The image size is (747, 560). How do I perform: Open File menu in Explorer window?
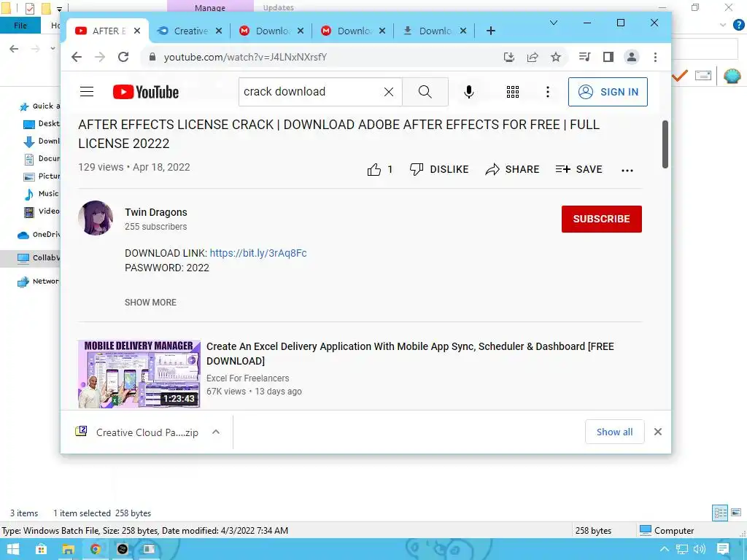coord(20,26)
